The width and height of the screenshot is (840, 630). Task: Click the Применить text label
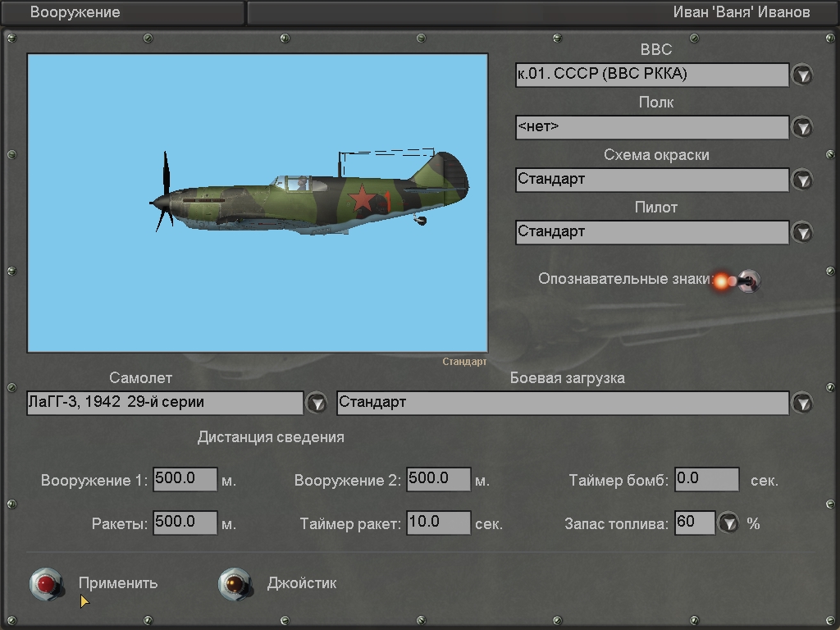(118, 584)
